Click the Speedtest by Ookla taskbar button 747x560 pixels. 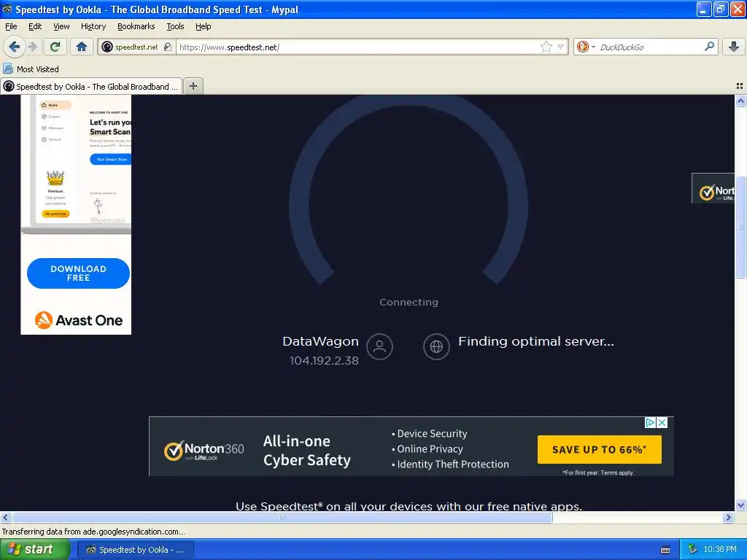135,550
